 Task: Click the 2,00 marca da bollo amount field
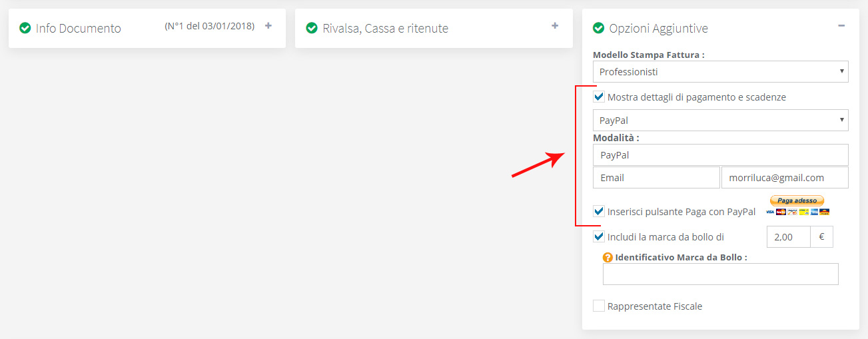pos(789,237)
